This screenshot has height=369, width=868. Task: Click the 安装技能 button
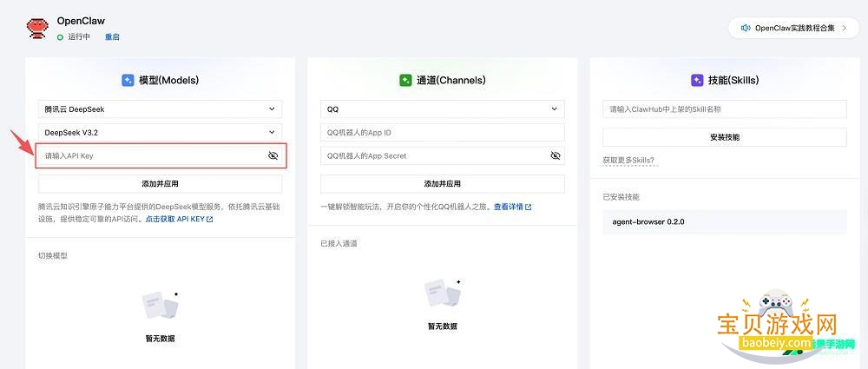pos(725,137)
